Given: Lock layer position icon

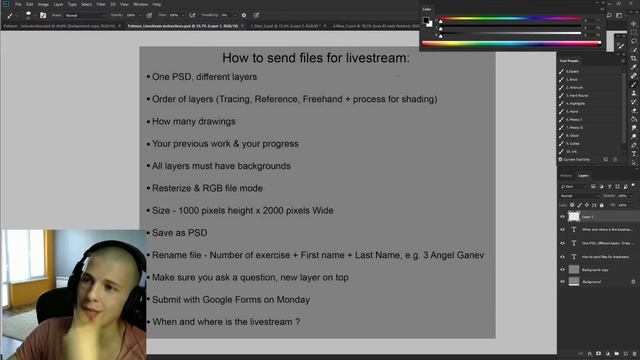Looking at the screenshot, I should click(x=587, y=205).
